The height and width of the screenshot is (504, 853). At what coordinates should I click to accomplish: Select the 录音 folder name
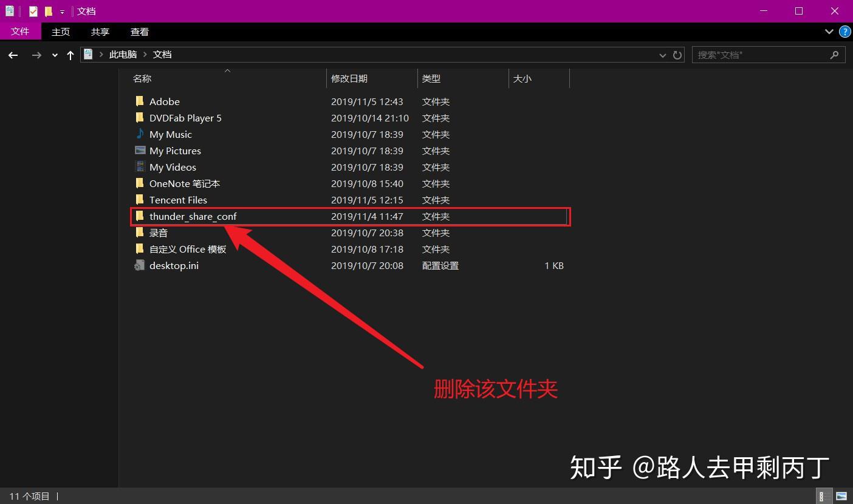coord(159,233)
